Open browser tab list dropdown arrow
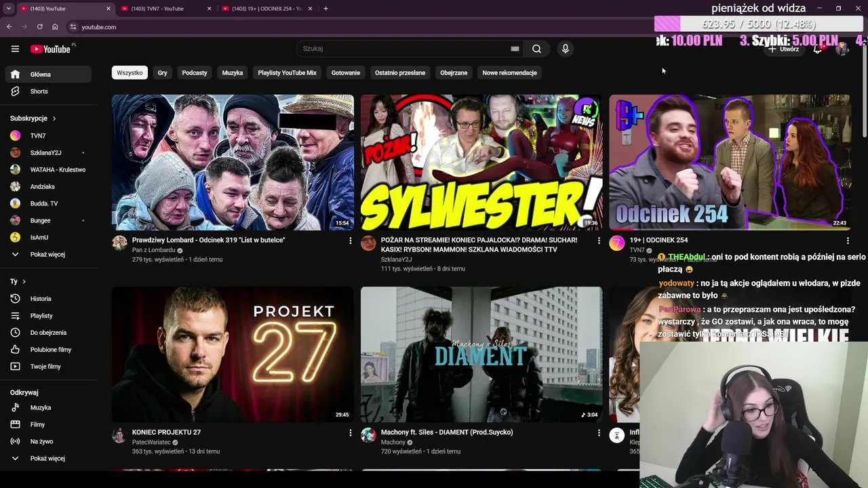The width and height of the screenshot is (868, 488). [x=8, y=9]
